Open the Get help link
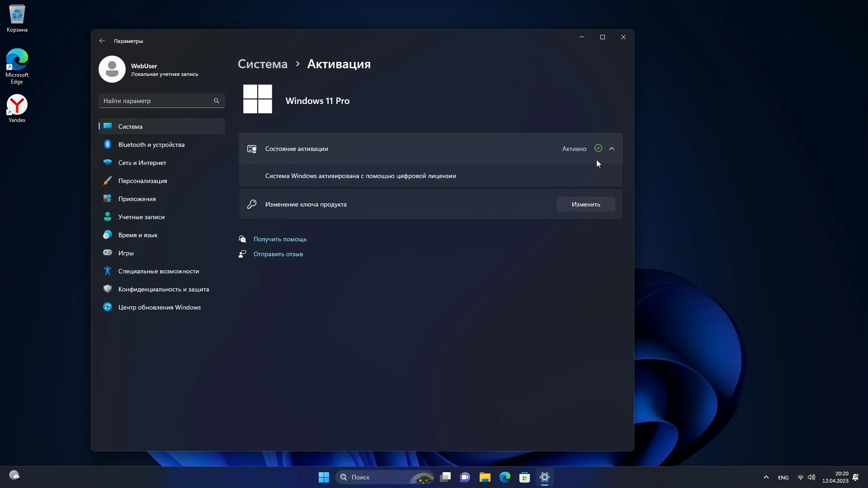This screenshot has height=488, width=868. [280, 239]
